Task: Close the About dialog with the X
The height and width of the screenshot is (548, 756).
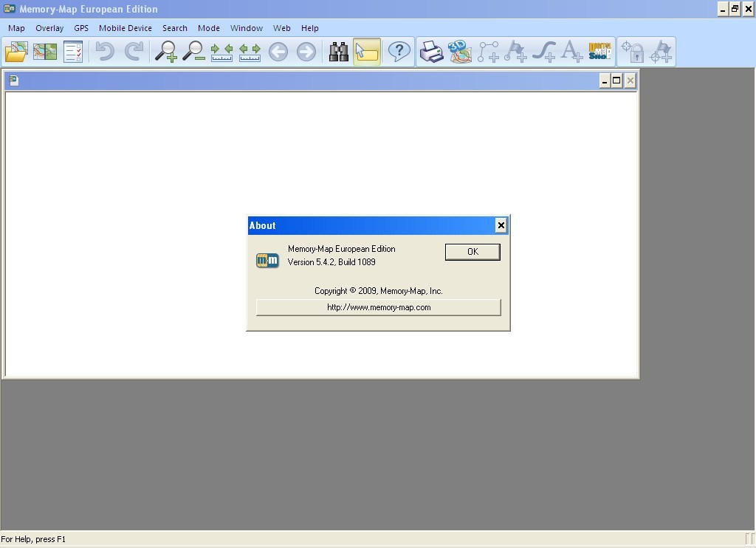Action: tap(501, 225)
